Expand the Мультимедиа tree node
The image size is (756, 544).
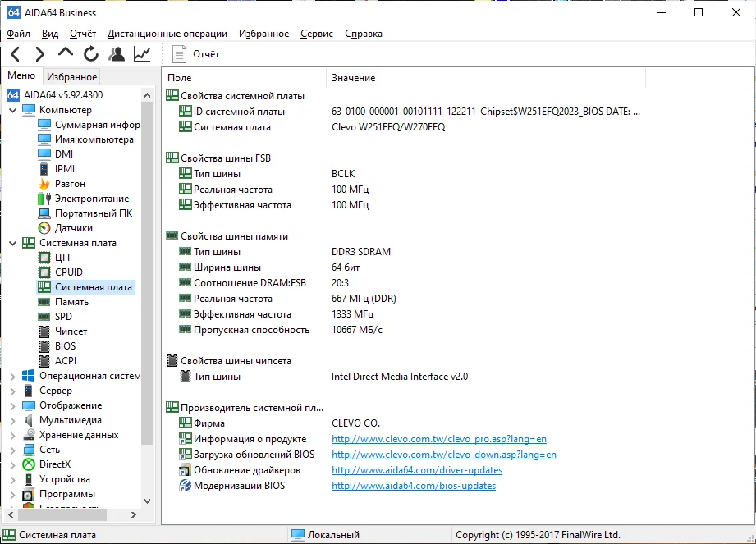coord(13,421)
